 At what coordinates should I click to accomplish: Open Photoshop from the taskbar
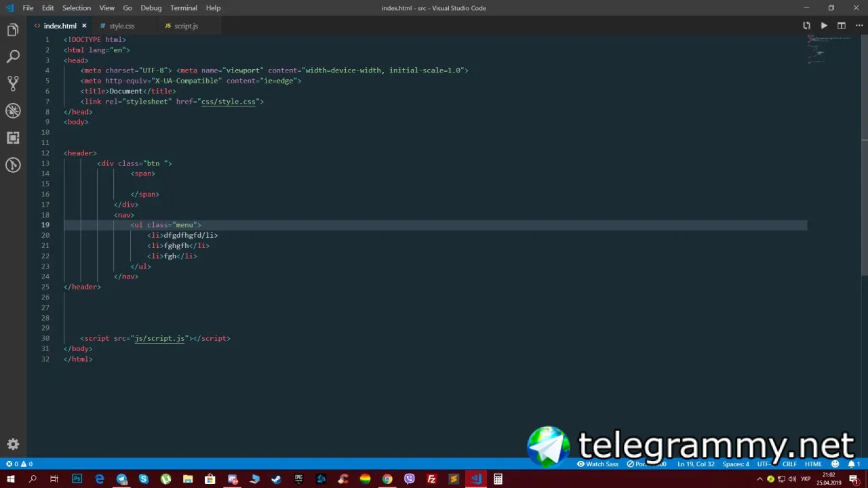[77, 479]
